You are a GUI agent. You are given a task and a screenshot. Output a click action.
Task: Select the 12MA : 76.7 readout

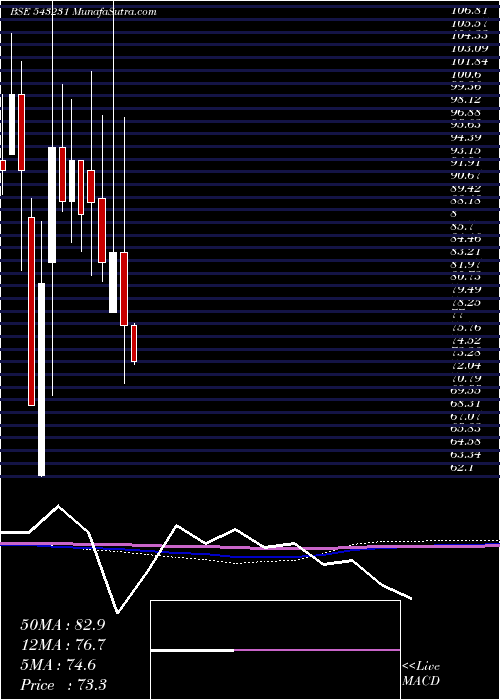[63, 645]
